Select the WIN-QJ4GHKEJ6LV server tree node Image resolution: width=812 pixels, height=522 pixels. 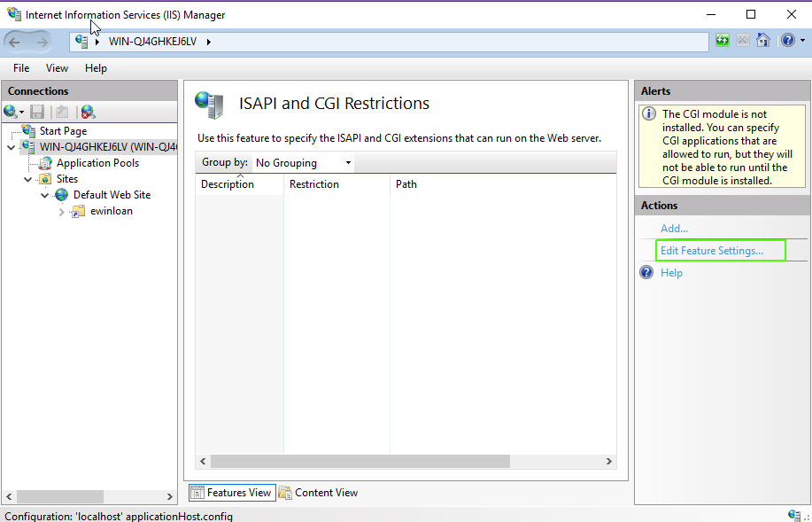tap(108, 147)
